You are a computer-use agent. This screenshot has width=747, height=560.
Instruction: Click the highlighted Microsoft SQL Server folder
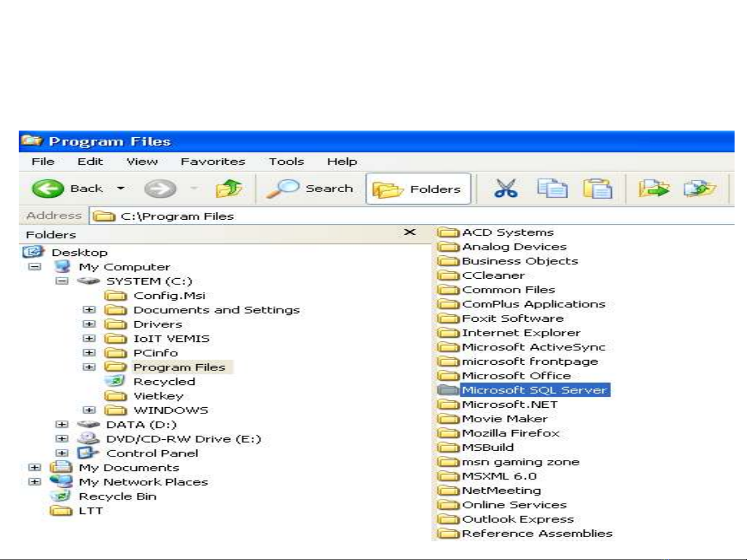coord(534,390)
